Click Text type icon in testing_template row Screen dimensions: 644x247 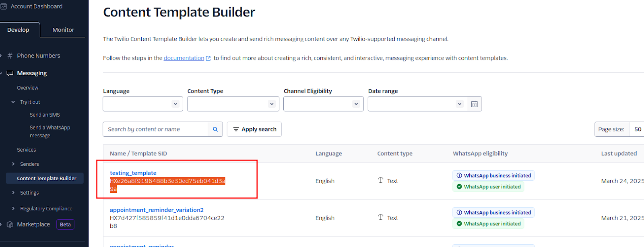point(381,180)
